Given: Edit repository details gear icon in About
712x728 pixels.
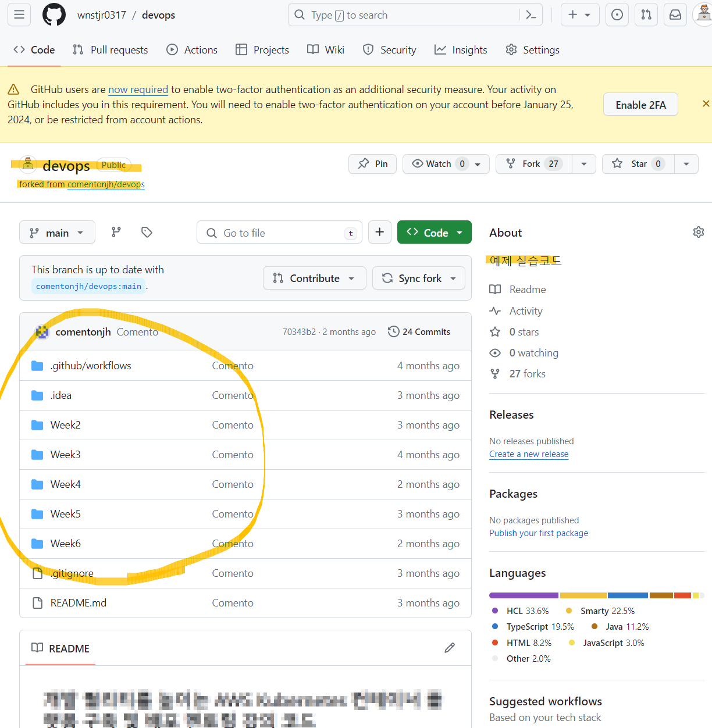Looking at the screenshot, I should click(699, 232).
